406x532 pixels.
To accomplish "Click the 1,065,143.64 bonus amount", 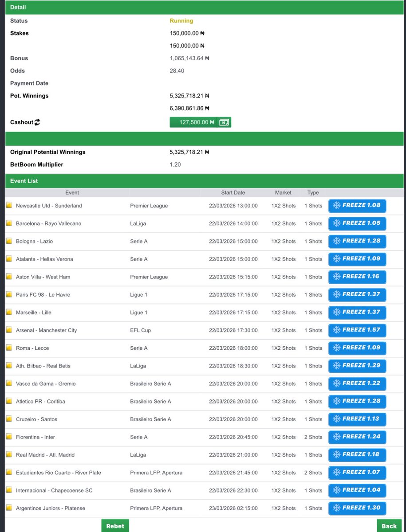I will [189, 58].
